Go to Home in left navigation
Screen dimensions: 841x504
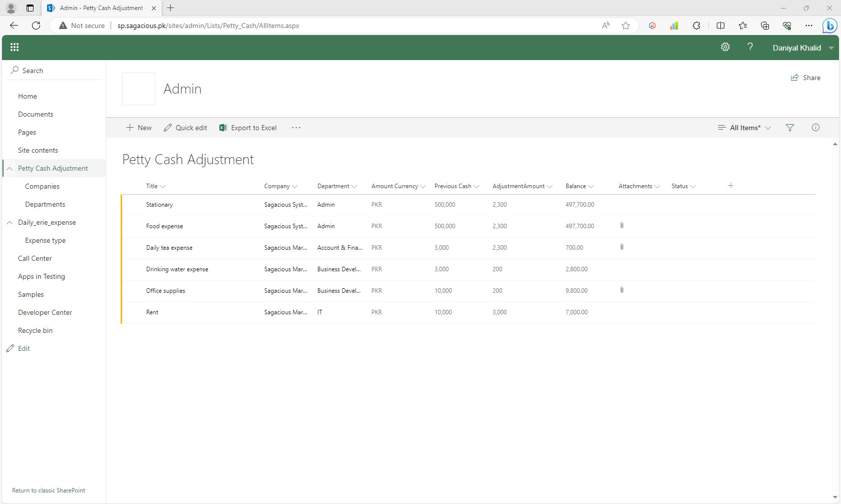(27, 96)
